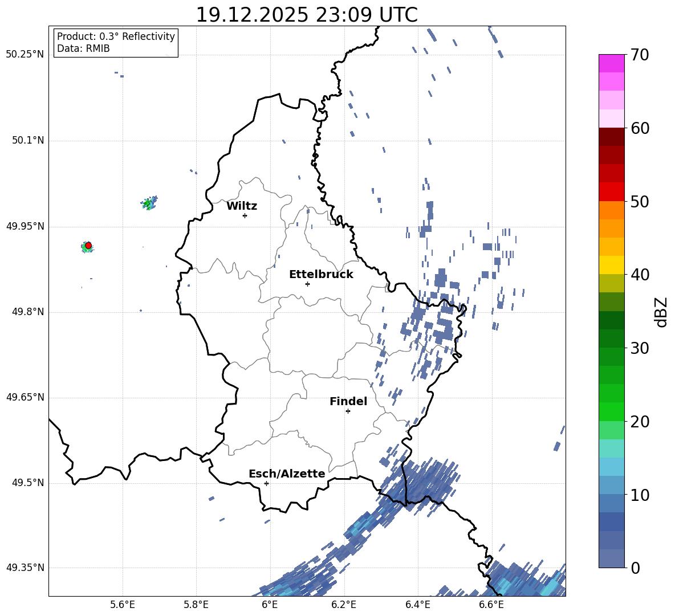This screenshot has width=675, height=616.
Task: Click the colorbar tick label 70
Action: click(640, 55)
